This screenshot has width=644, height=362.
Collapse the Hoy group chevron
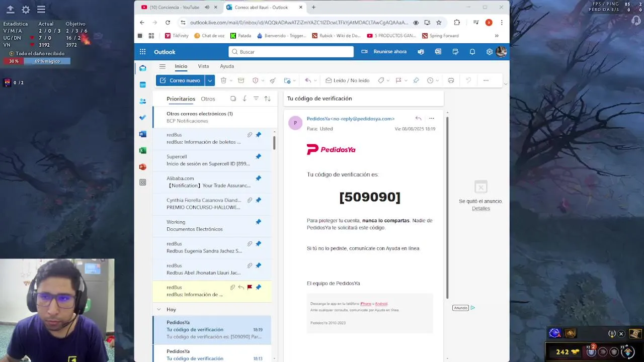[x=159, y=309]
